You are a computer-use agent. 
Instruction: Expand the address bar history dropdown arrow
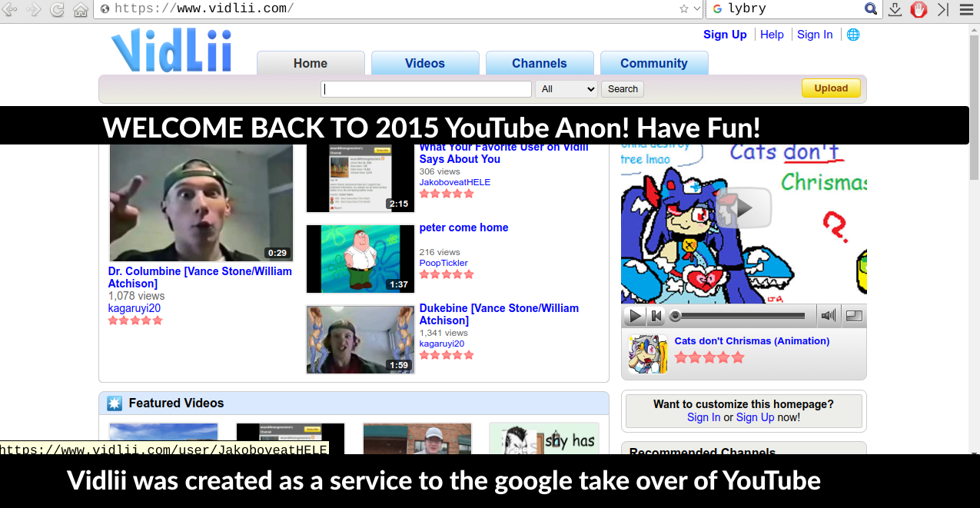click(697, 9)
